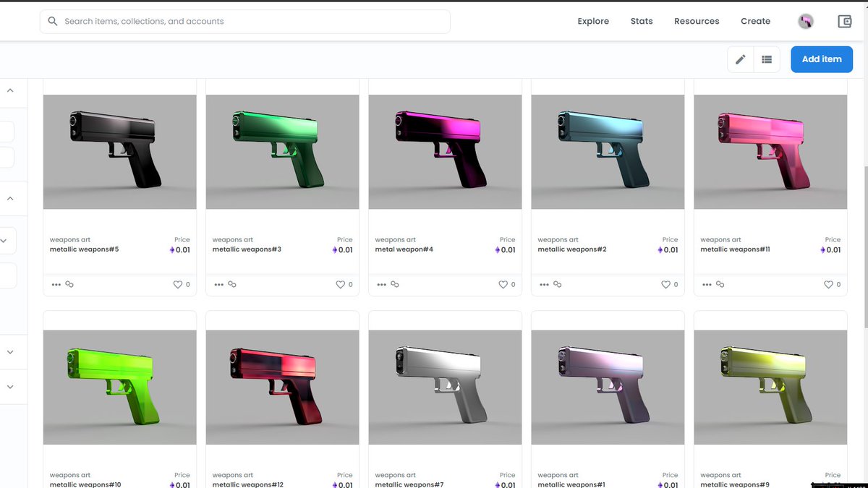This screenshot has width=868, height=488.
Task: Expand the bottom sidebar filter section chevron
Action: point(10,387)
